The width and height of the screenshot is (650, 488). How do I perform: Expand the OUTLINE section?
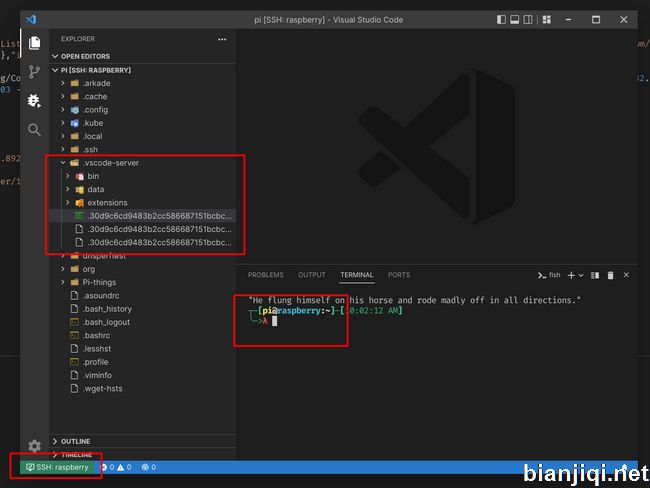tap(143, 441)
